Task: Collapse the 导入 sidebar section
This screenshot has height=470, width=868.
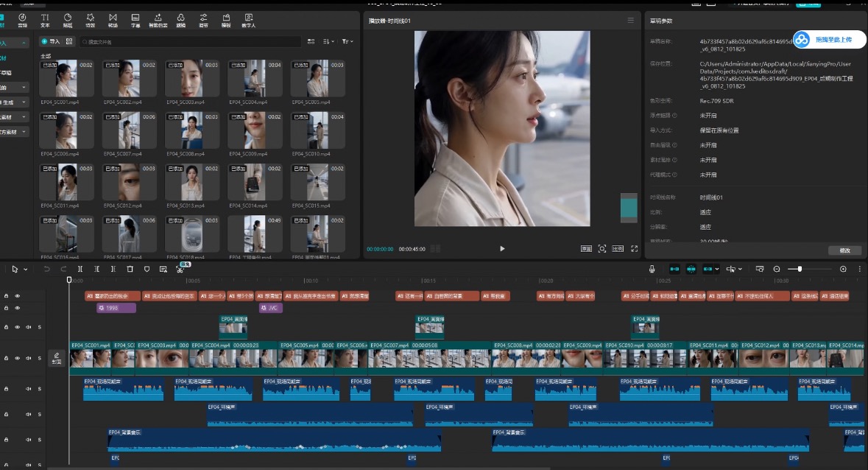Action: (24, 43)
